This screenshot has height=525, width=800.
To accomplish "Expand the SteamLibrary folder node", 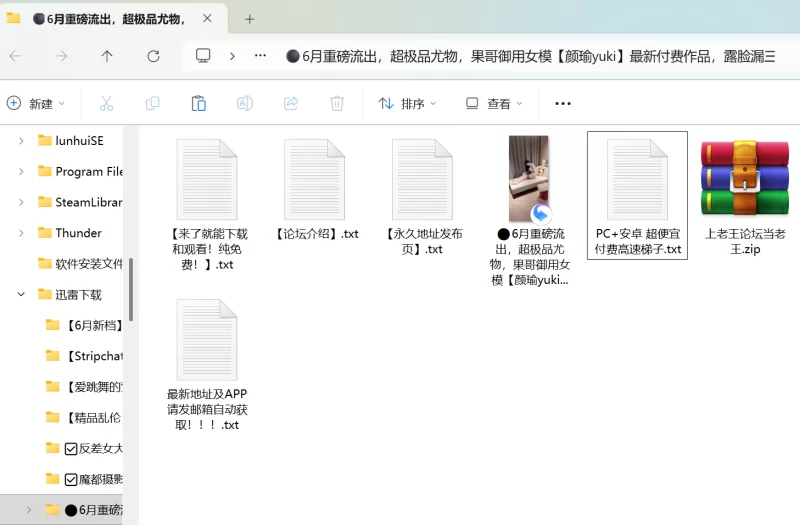I will (x=22, y=202).
